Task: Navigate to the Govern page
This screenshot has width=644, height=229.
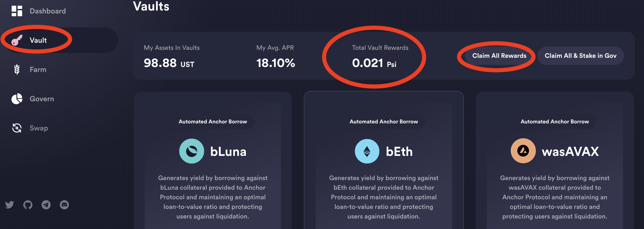Action: [x=42, y=99]
